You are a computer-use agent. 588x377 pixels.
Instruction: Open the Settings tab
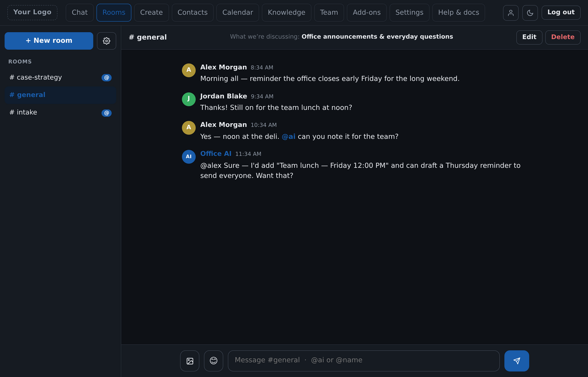coord(409,12)
